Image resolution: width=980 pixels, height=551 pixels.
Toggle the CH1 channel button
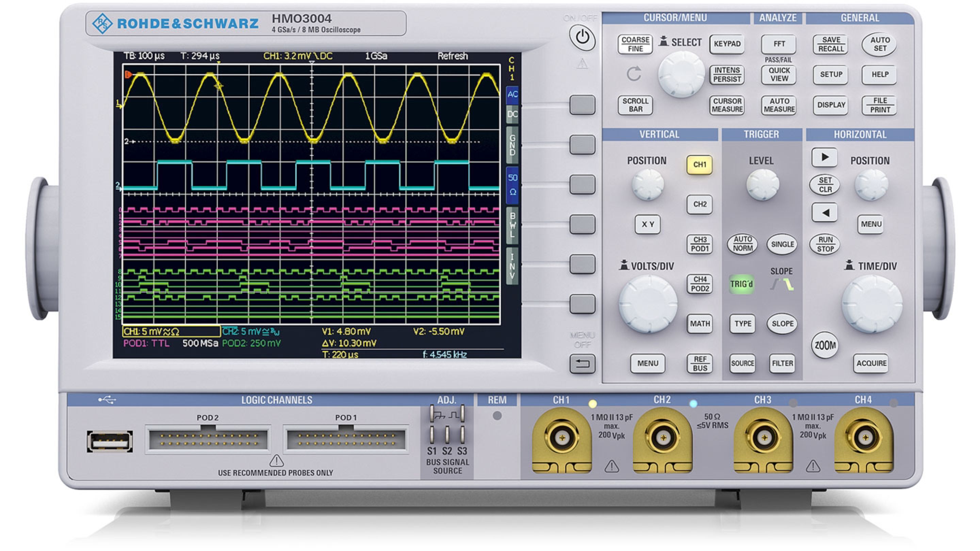699,165
